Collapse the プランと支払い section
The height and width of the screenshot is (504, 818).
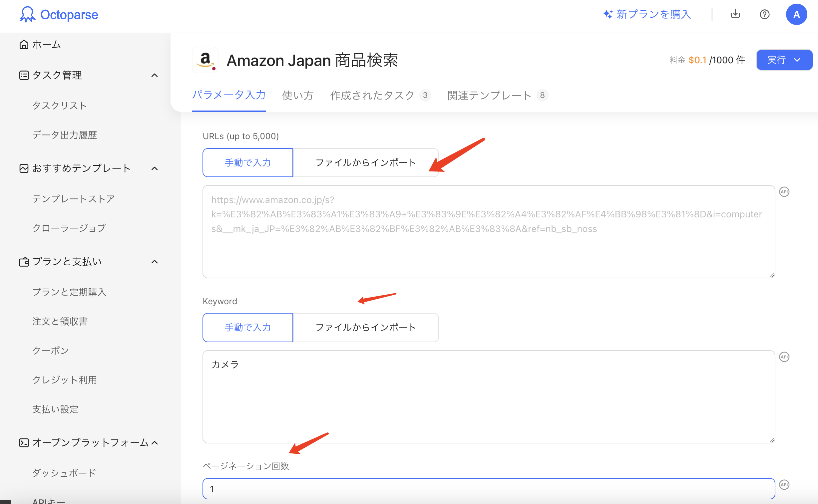155,262
